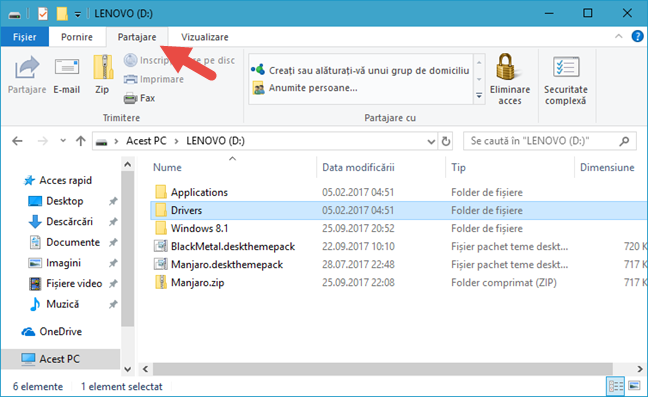The width and height of the screenshot is (648, 397).
Task: Switch to the Pornire tab
Action: [77, 37]
